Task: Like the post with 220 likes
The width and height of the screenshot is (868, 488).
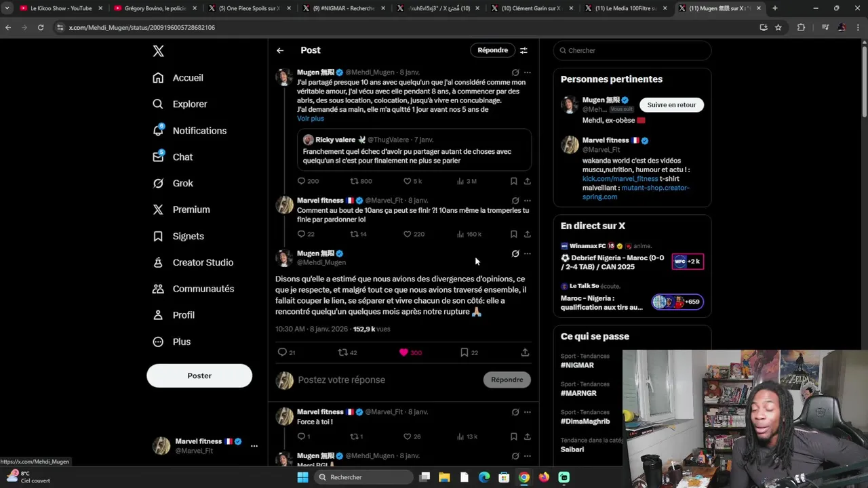Action: point(414,234)
